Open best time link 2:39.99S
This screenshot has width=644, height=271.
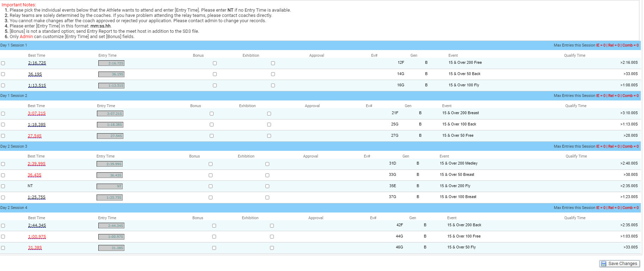click(x=37, y=164)
